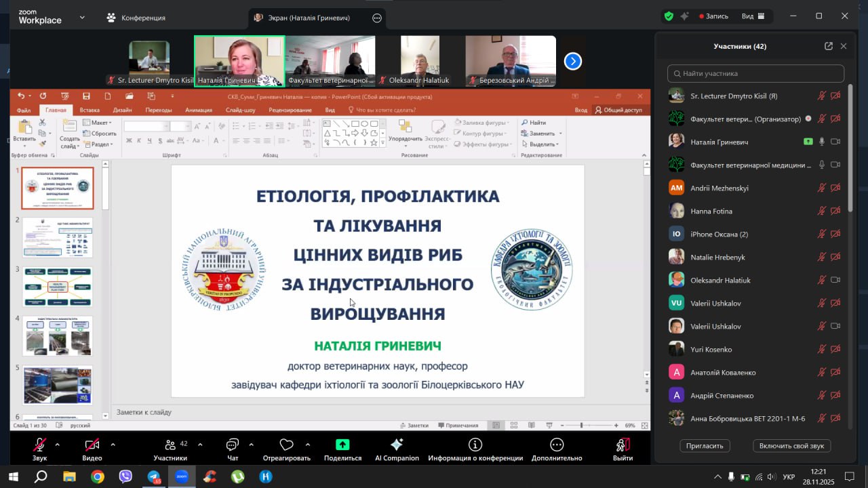Toggle the Participants list button
Viewport: 868px width, 488px height.
[x=170, y=445]
